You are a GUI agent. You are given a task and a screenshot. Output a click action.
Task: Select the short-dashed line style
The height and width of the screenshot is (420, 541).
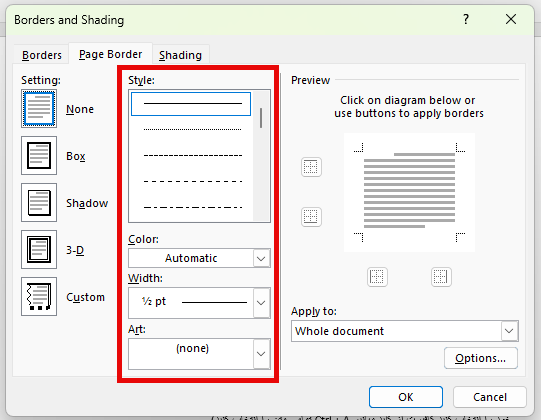tap(192, 156)
